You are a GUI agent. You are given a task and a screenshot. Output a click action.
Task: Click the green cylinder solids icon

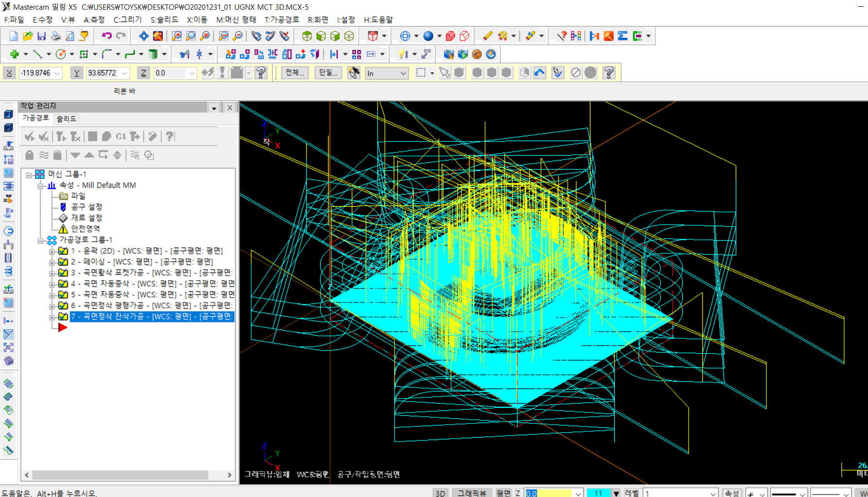coord(153,54)
